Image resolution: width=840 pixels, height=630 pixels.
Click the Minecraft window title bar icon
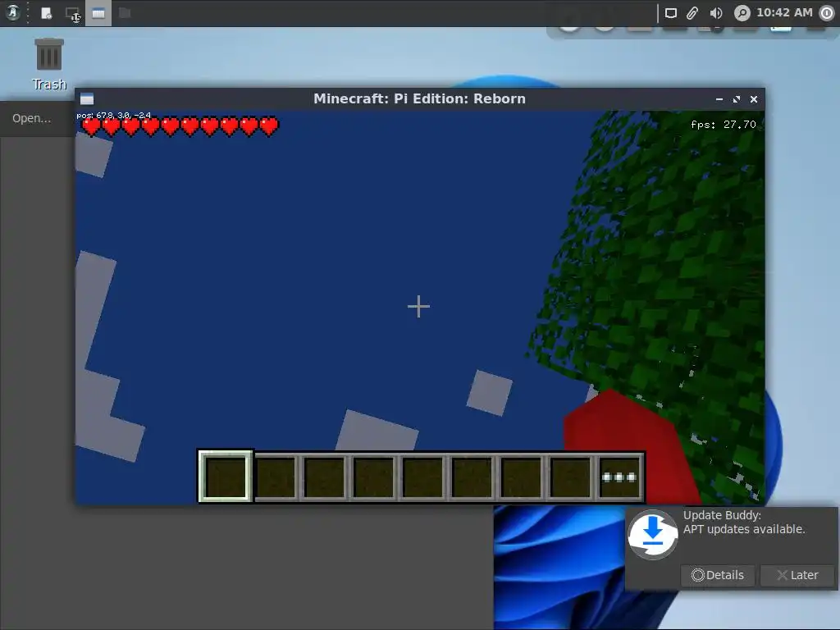[x=87, y=98]
